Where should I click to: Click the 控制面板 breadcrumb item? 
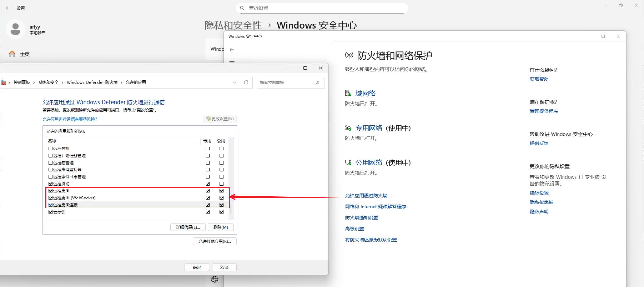pyautogui.click(x=22, y=82)
